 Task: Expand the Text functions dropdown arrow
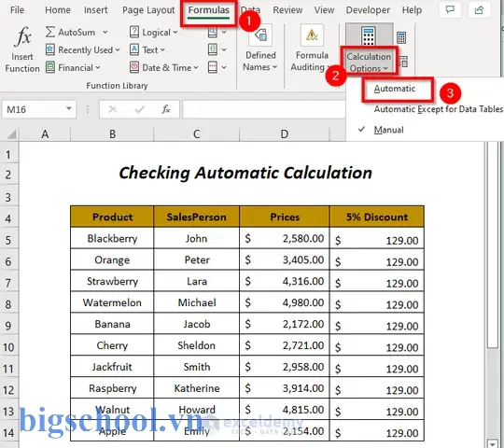[162, 49]
